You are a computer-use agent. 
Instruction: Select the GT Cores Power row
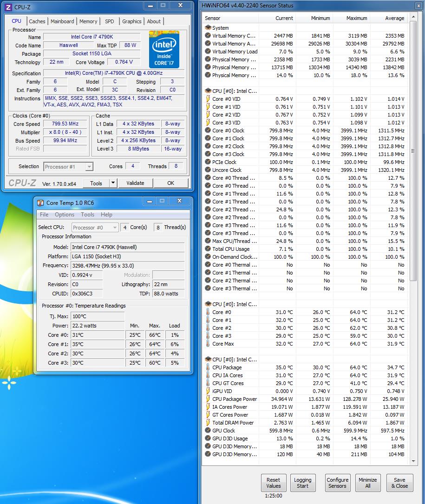click(306, 415)
